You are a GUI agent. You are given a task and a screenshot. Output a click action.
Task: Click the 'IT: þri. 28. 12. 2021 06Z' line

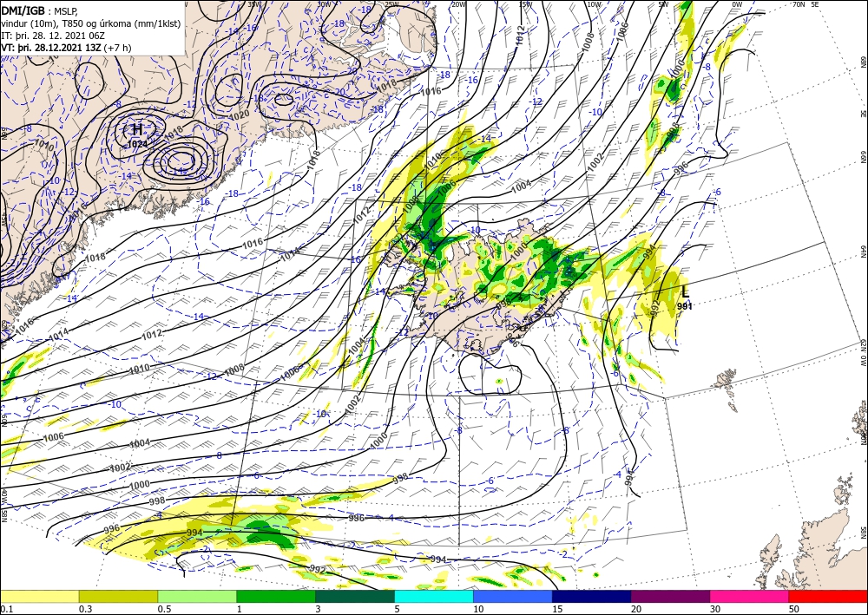[x=53, y=36]
